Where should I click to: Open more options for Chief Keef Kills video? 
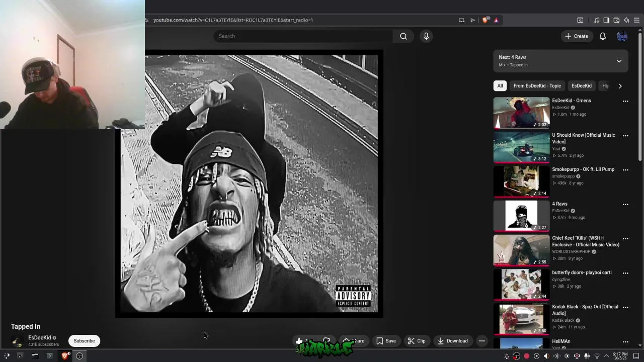coord(625,239)
